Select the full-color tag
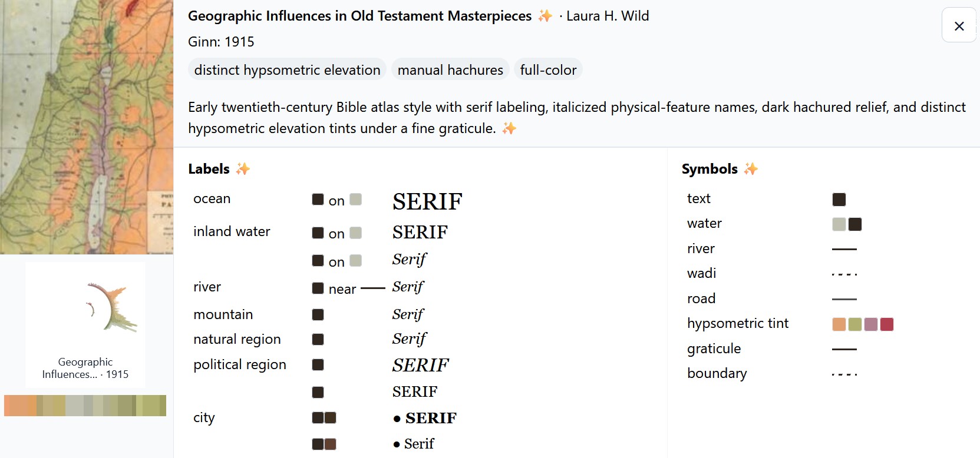Image resolution: width=980 pixels, height=458 pixels. click(x=548, y=70)
